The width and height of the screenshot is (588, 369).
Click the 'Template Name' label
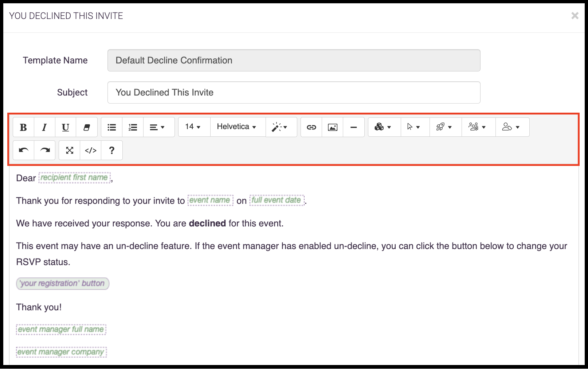(x=55, y=61)
